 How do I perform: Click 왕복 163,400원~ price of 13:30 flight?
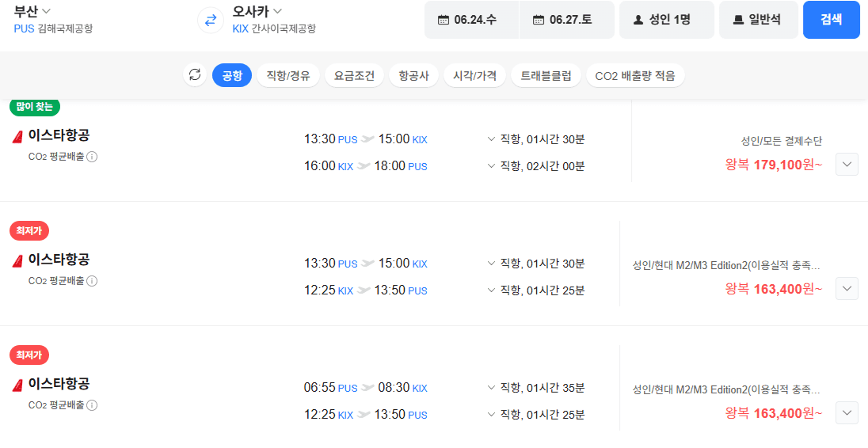pos(773,289)
